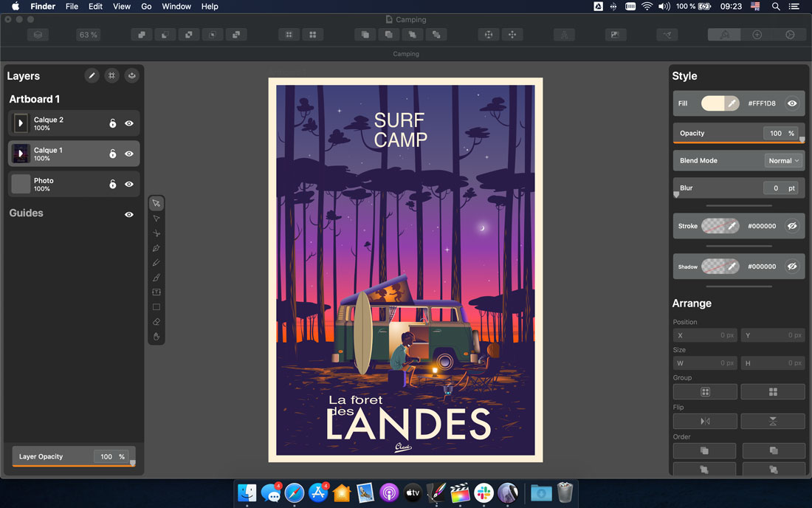
Task: Choose the Shape tool
Action: [156, 306]
